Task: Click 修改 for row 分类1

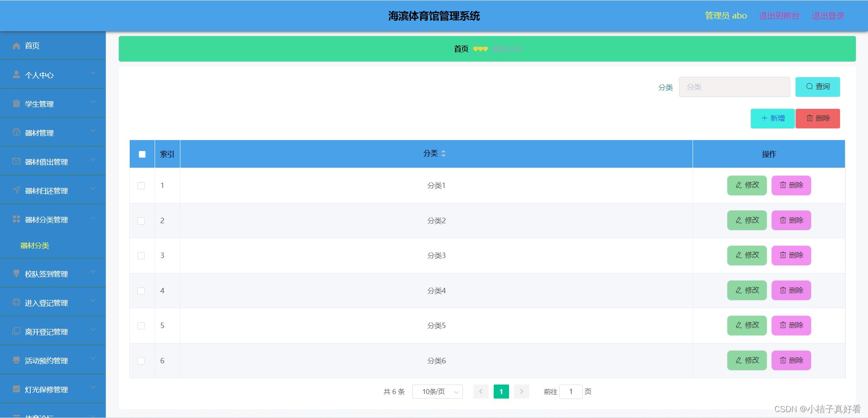Action: click(747, 185)
